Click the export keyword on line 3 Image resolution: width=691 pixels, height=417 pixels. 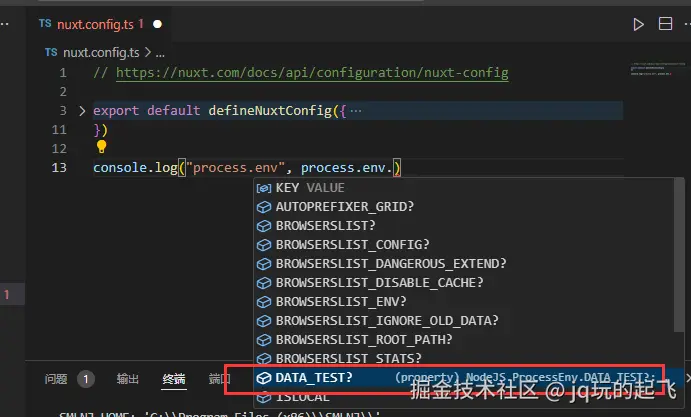tap(116, 111)
